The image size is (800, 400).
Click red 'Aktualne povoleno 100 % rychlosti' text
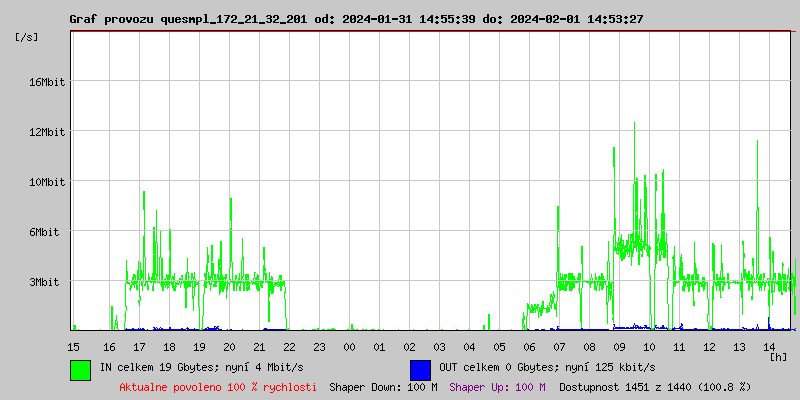click(x=218, y=387)
